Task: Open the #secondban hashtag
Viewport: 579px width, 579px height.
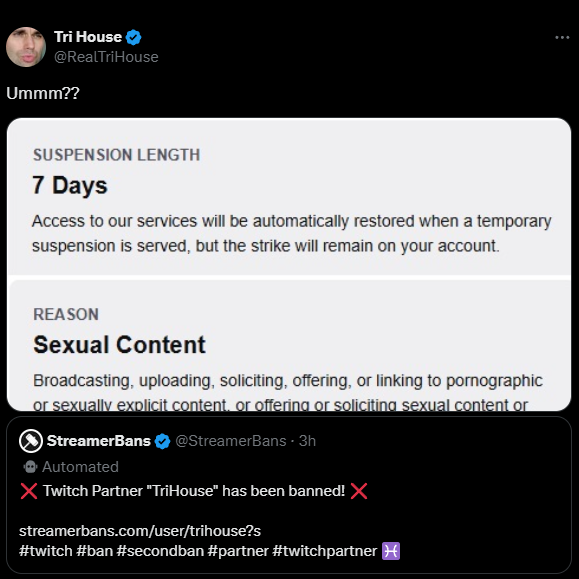Action: [x=160, y=551]
